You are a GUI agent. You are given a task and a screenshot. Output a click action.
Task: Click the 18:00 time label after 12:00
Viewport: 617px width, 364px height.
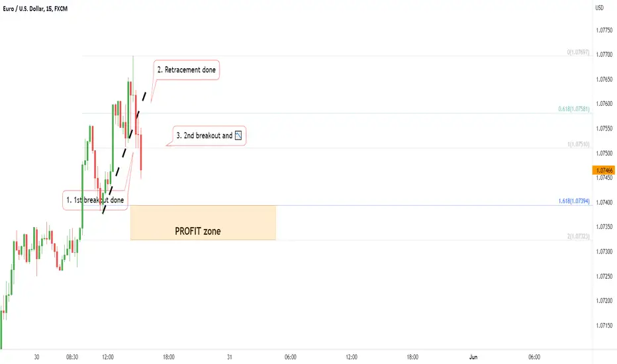coord(168,357)
